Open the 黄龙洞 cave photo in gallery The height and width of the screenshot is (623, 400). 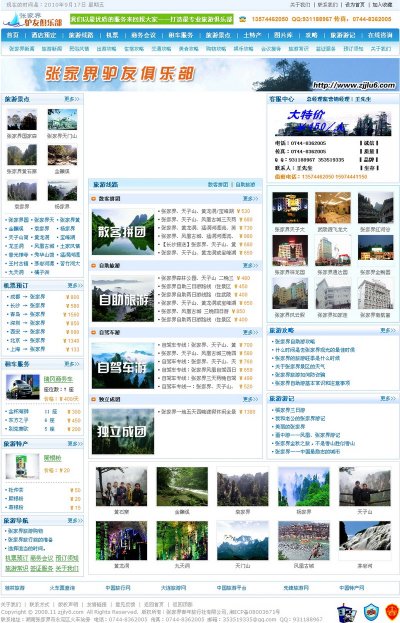[122, 541]
